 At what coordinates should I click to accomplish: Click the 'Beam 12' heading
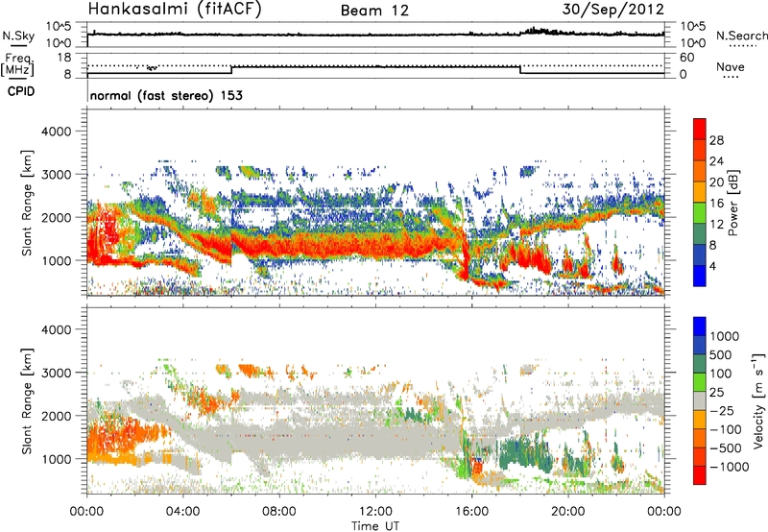pos(374,11)
